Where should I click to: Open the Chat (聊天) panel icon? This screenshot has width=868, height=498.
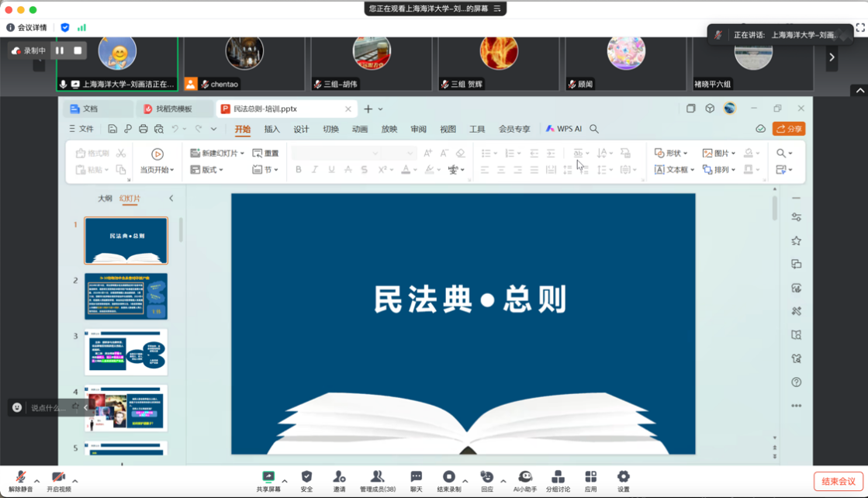pos(416,477)
